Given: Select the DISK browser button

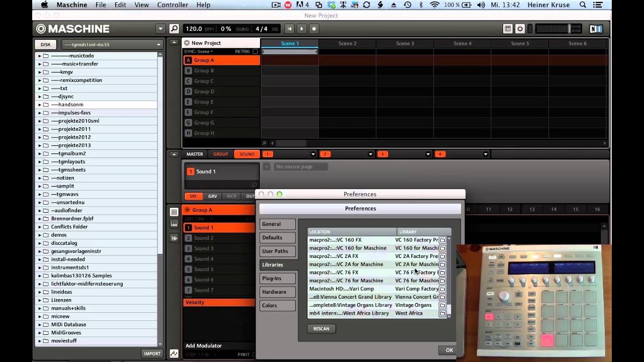Looking at the screenshot, I should coord(45,44).
